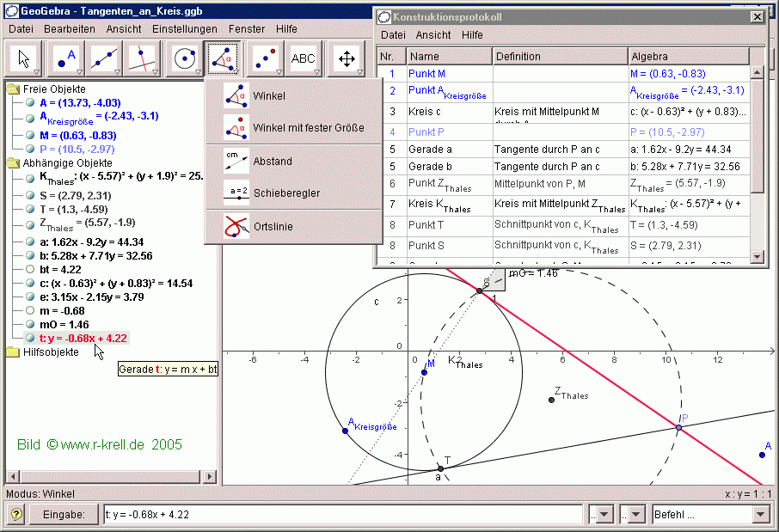Viewport: 779px width, 532px height.
Task: Open the Befehl command dropdown
Action: (x=760, y=514)
